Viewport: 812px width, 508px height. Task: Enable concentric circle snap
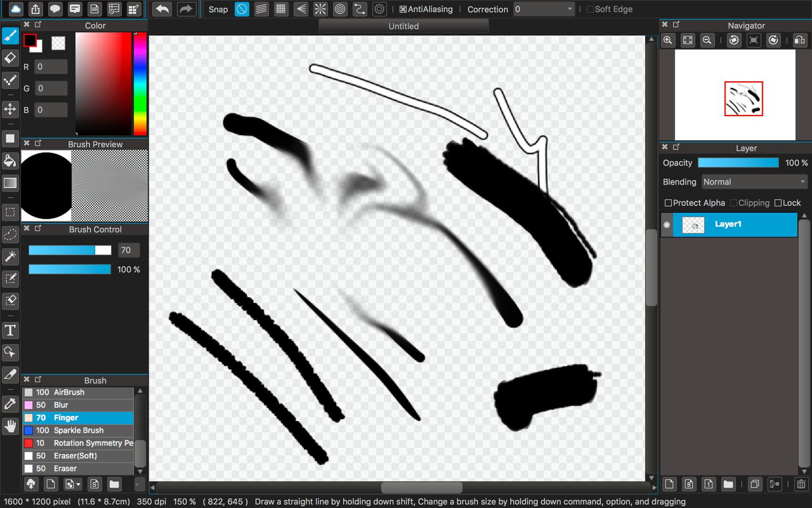coord(340,9)
